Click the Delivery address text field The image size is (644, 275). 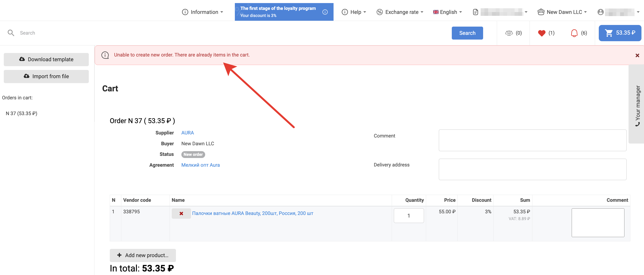click(x=532, y=169)
